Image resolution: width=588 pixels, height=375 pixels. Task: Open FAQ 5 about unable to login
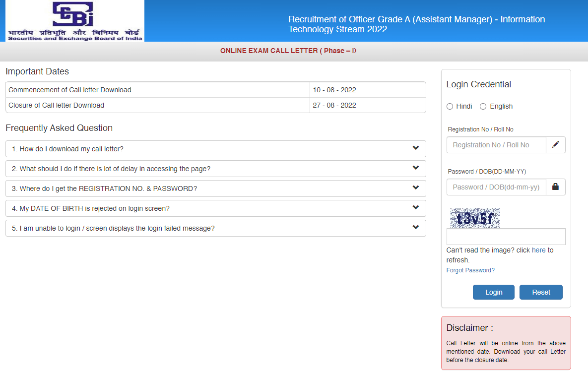[x=114, y=228]
